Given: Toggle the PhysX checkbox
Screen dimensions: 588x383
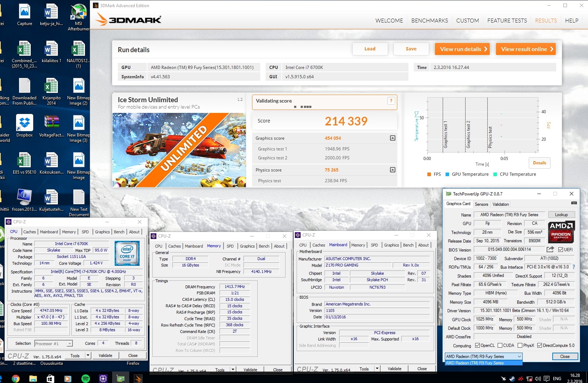Looking at the screenshot, I should tap(520, 345).
